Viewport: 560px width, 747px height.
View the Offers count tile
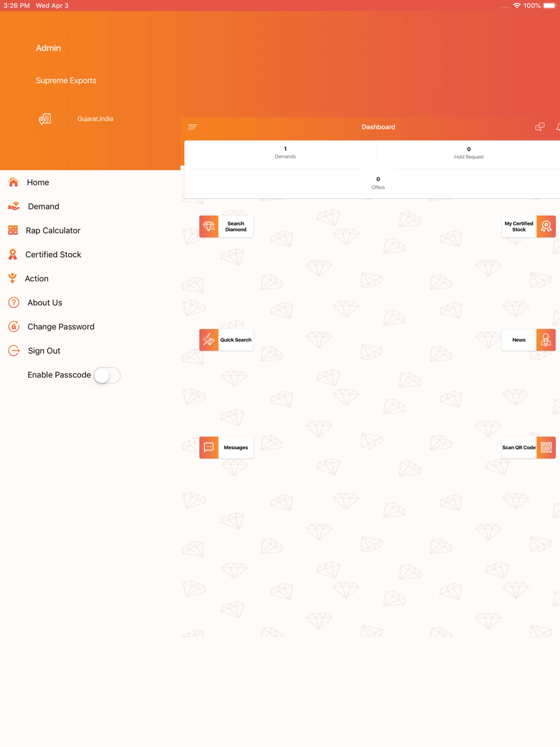378,183
